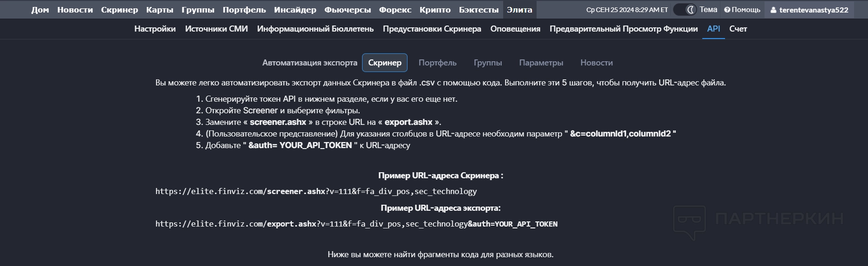Click the Помощь question mark icon
The image size is (868, 266).
(727, 10)
